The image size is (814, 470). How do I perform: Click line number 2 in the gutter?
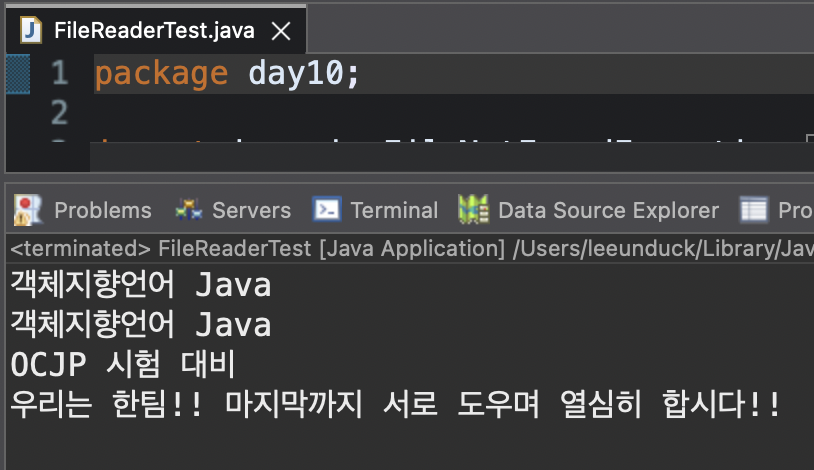pos(60,112)
